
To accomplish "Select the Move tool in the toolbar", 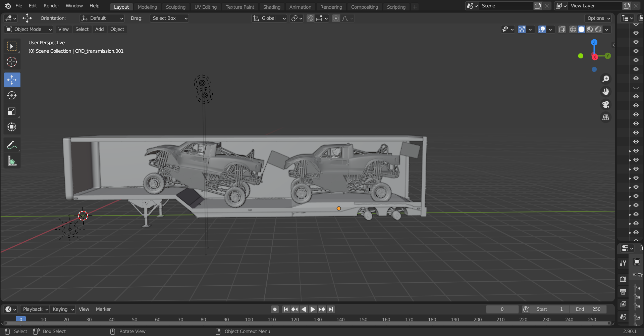I will (12, 80).
